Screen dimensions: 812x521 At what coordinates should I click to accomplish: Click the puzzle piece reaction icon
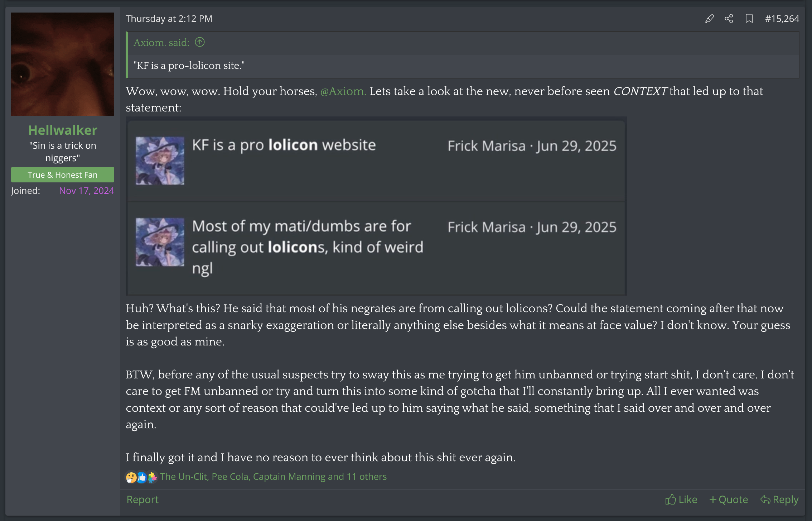pyautogui.click(x=152, y=477)
